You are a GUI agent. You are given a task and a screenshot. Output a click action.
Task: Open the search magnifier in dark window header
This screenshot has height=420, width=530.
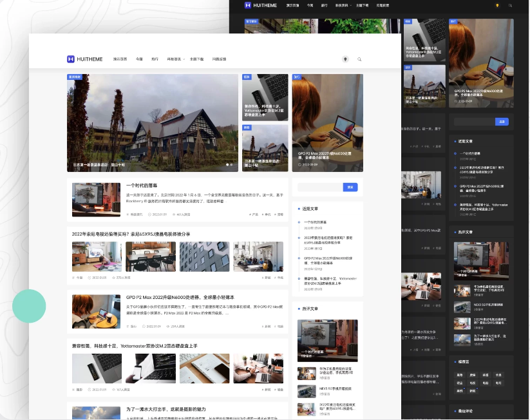[510, 5]
